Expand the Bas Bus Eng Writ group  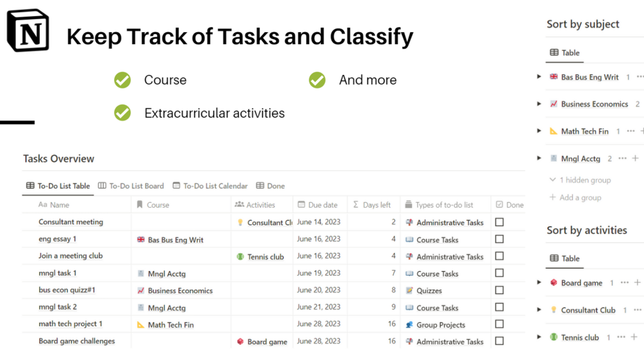pyautogui.click(x=539, y=77)
